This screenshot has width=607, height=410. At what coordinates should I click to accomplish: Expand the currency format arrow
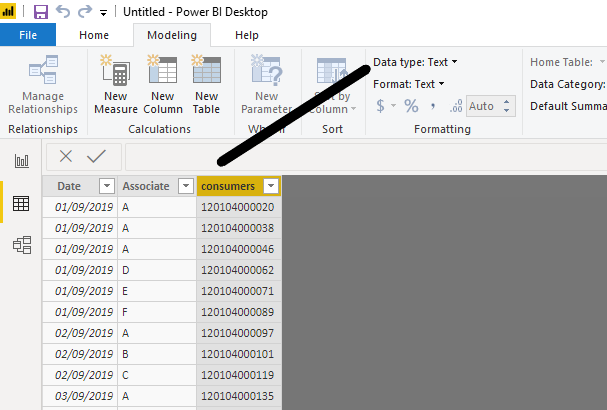[x=393, y=106]
